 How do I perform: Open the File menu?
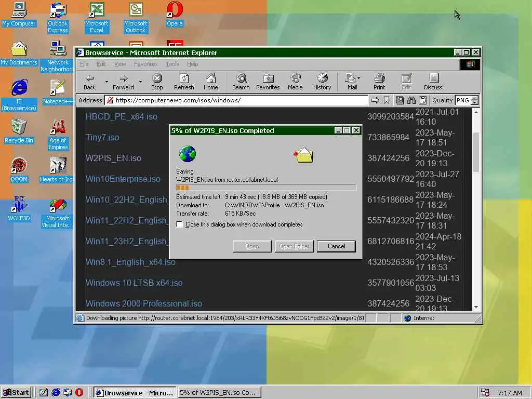coord(84,64)
